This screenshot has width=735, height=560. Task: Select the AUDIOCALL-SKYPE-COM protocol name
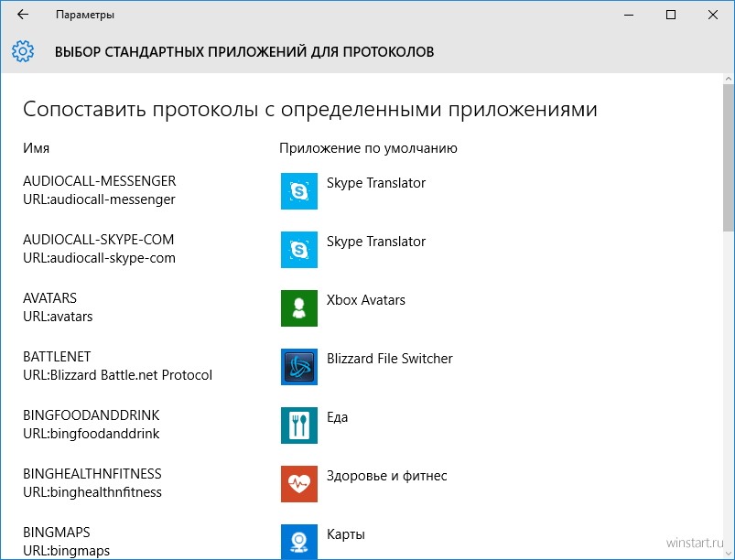[x=99, y=240]
